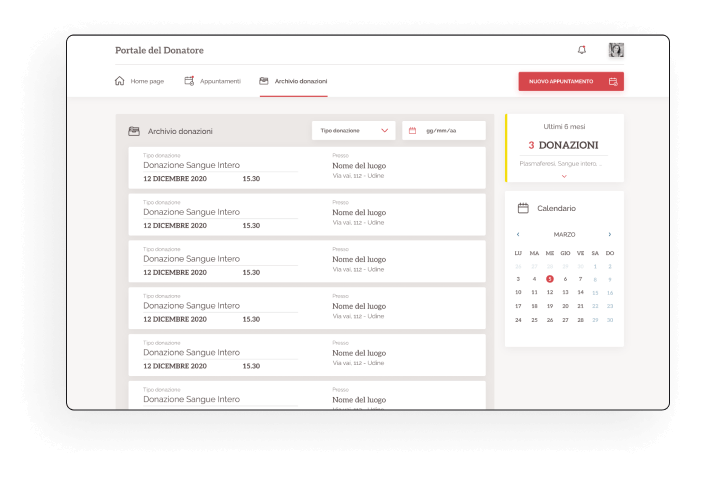Go to previous month in calendar

pyautogui.click(x=518, y=234)
